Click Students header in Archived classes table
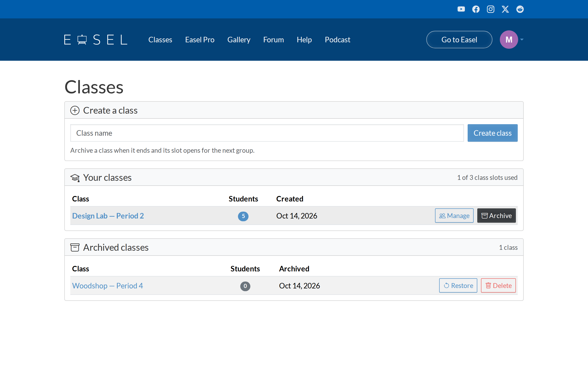Viewport: 588px width, 368px height. click(x=245, y=268)
